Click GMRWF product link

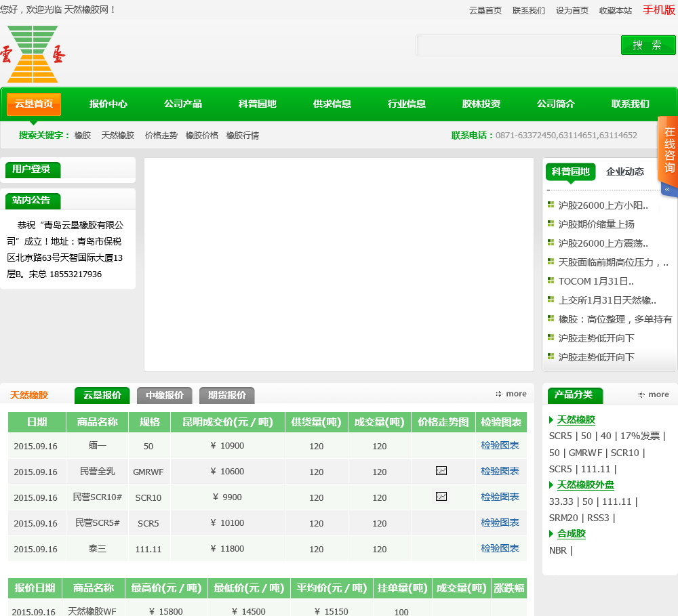586,453
